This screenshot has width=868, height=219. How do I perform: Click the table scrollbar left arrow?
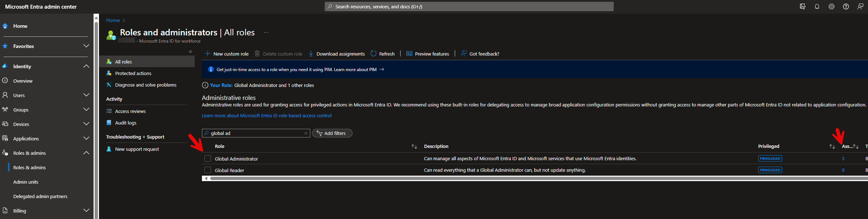click(x=206, y=178)
